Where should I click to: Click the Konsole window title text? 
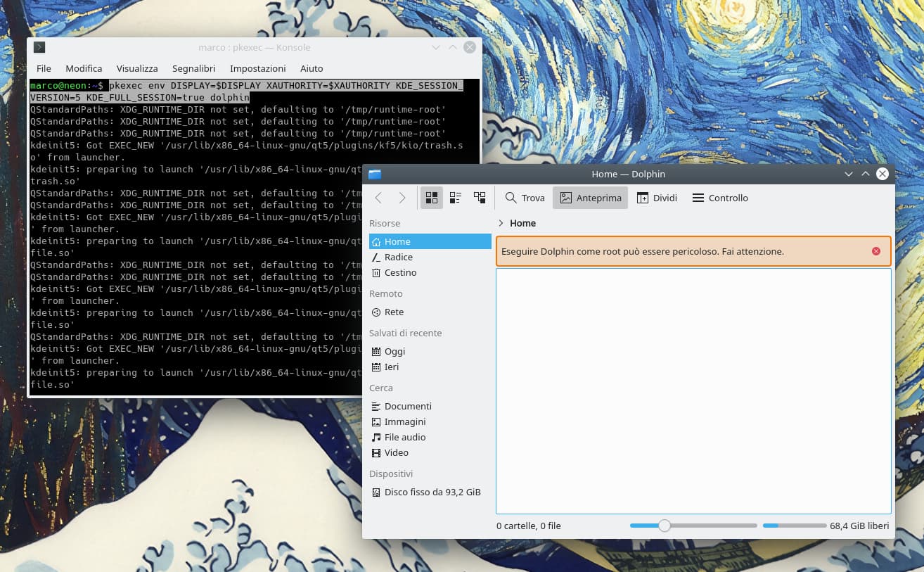pos(255,47)
